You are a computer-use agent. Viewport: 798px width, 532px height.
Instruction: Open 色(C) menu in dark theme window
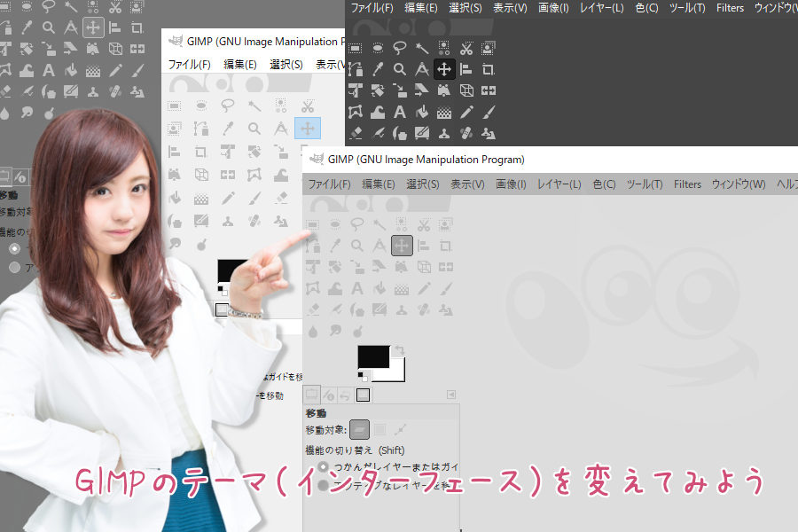646,8
